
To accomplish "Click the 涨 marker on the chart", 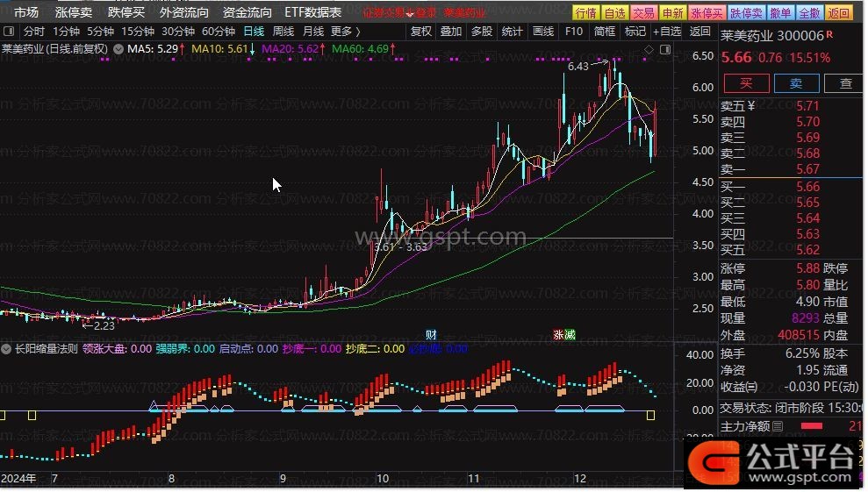I will pyautogui.click(x=558, y=335).
